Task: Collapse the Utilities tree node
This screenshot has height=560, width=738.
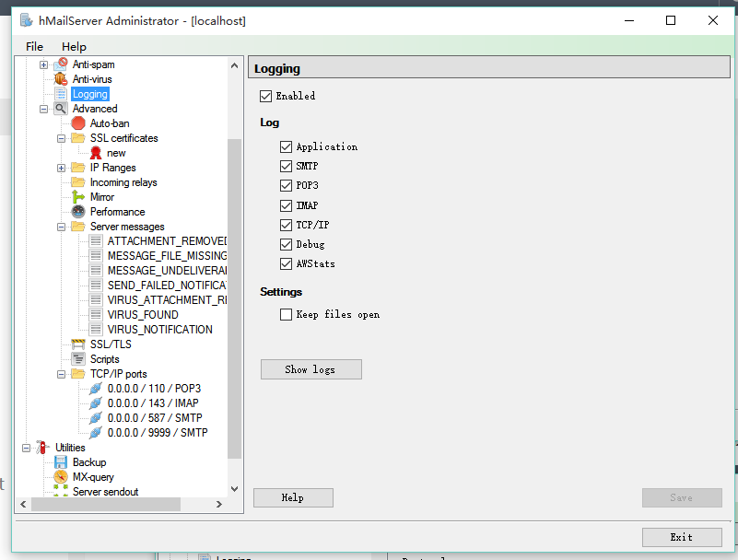Action: click(26, 448)
